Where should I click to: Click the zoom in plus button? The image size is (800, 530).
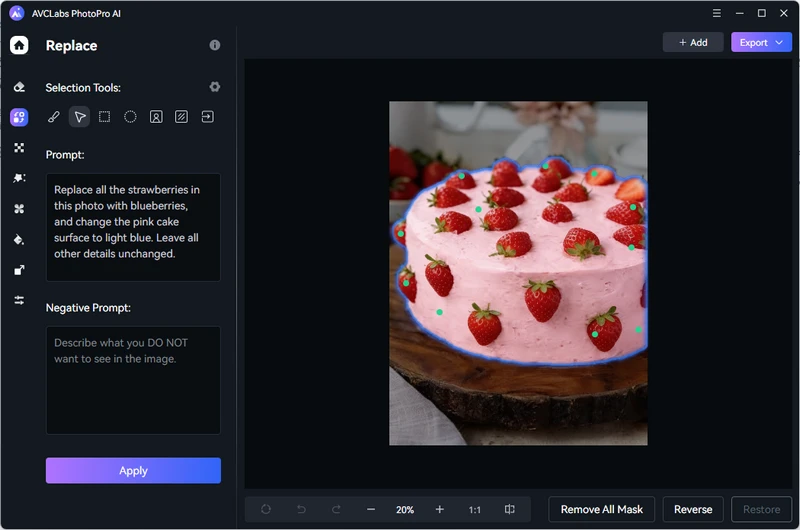(439, 510)
